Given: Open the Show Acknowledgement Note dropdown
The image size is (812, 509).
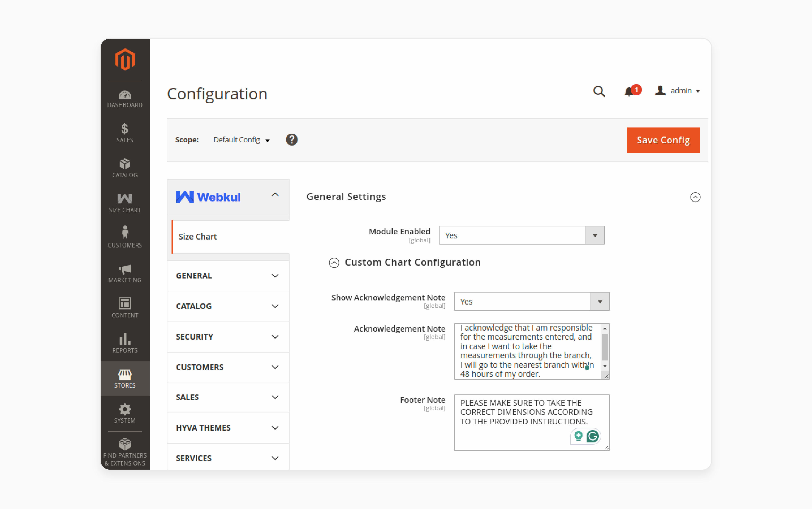Looking at the screenshot, I should click(x=532, y=301).
